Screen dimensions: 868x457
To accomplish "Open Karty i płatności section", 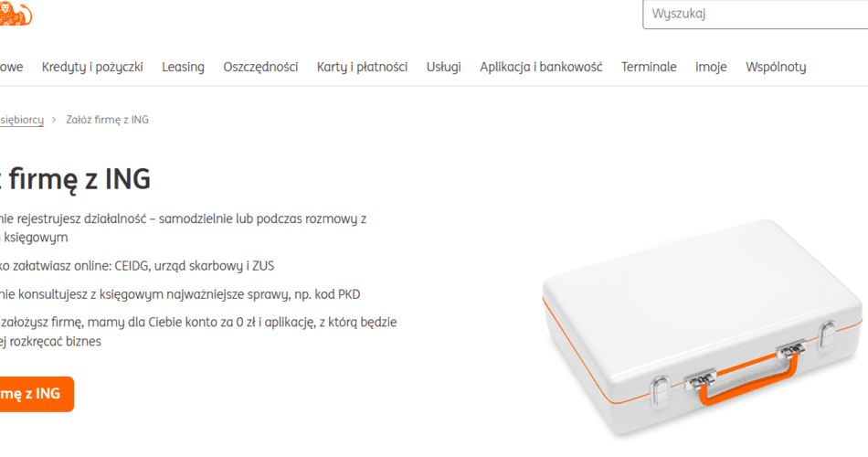I will (362, 67).
